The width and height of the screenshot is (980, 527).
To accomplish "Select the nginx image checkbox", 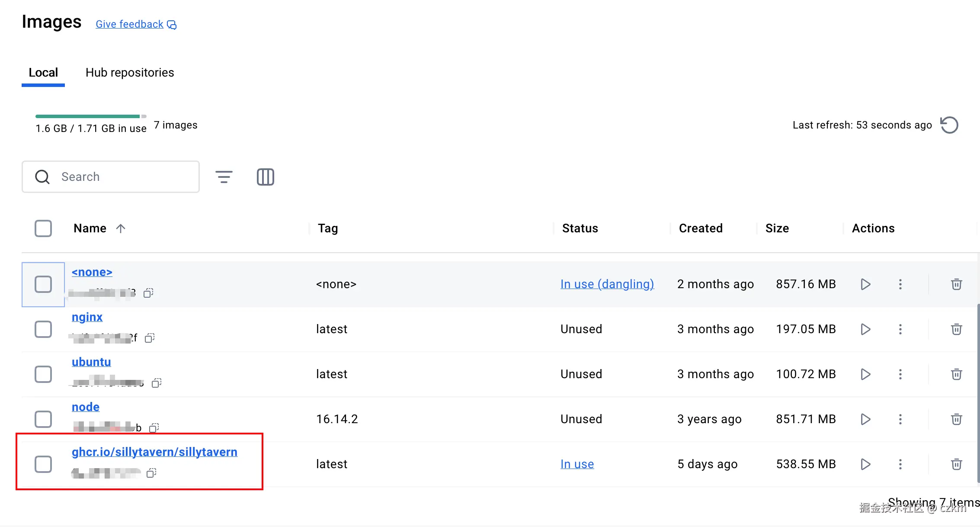I will click(x=43, y=329).
